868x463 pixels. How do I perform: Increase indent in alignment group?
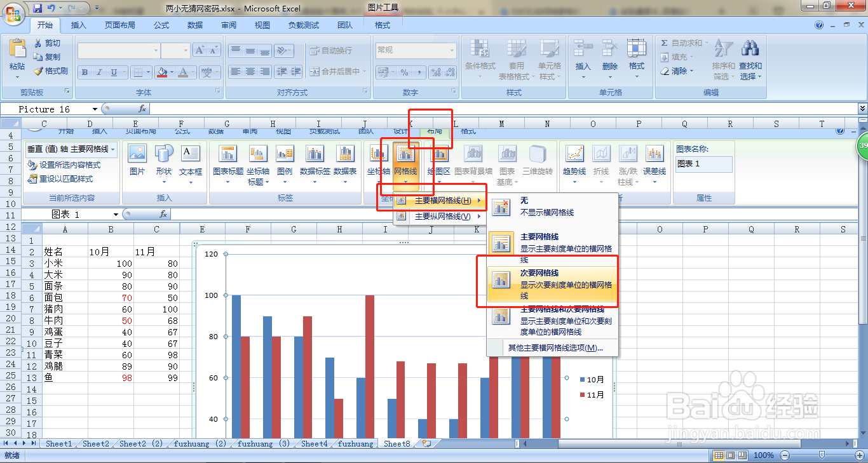295,72
